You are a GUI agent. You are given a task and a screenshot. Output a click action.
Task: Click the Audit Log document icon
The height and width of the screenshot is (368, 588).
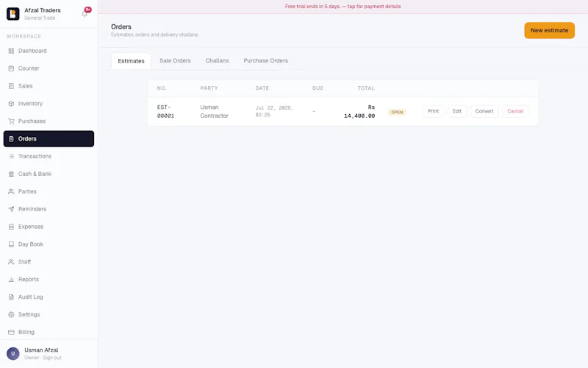(x=11, y=297)
